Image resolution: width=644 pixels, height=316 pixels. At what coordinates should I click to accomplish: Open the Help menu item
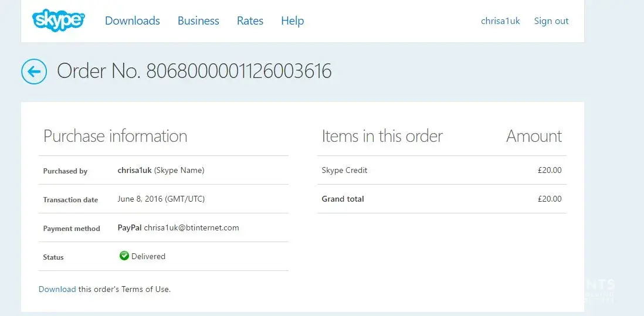(x=293, y=21)
